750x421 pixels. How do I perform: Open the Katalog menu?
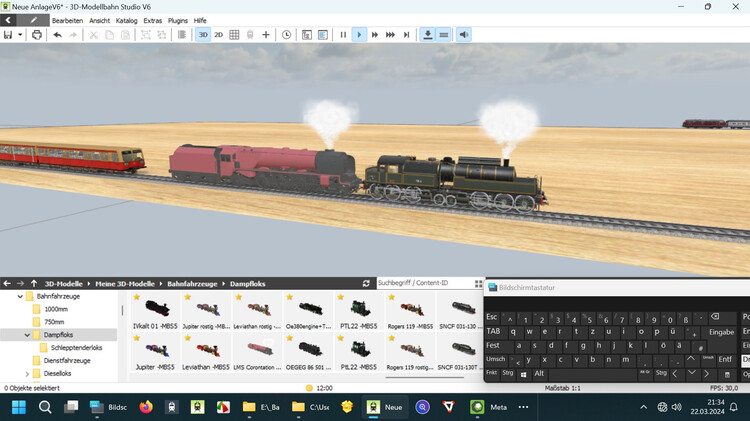click(127, 20)
